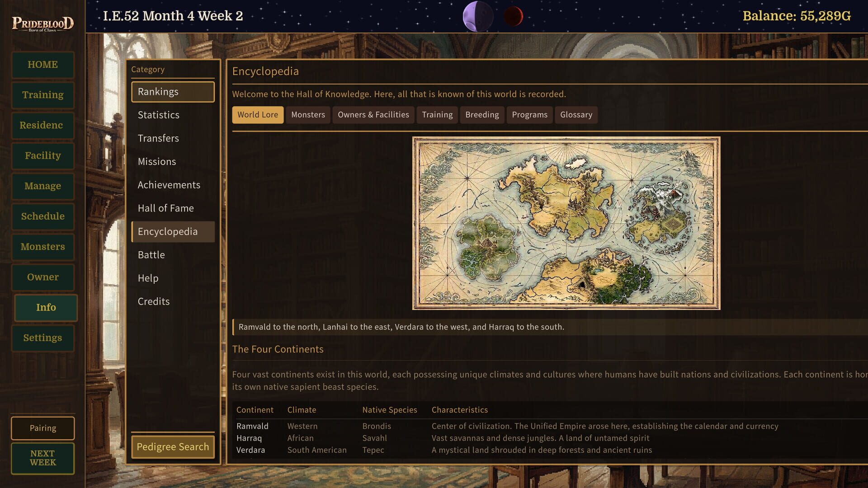Click the purple moon icon
This screenshot has height=488, width=868.
click(477, 17)
